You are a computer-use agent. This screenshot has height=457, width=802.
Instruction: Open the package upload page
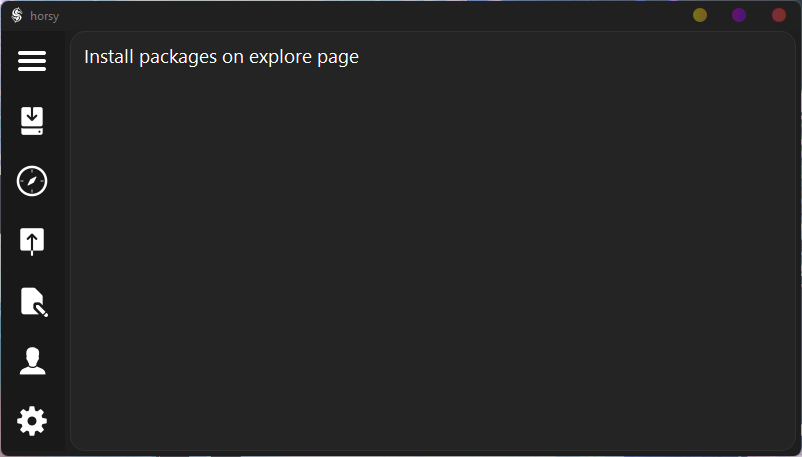tap(32, 241)
